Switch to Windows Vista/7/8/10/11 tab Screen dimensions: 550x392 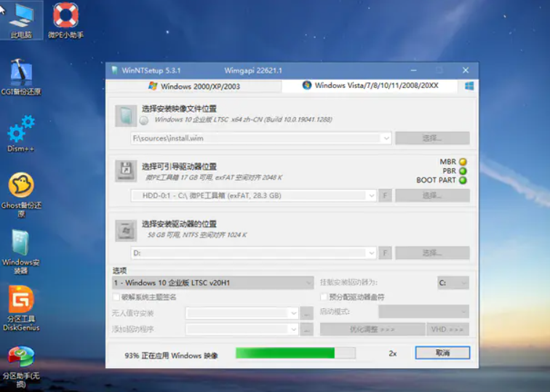[x=370, y=86]
